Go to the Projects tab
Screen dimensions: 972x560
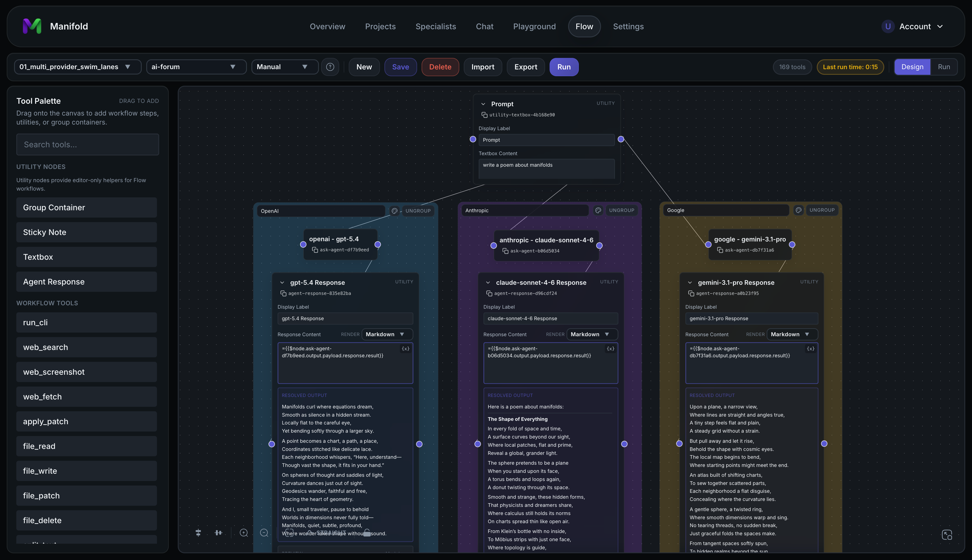tap(380, 26)
